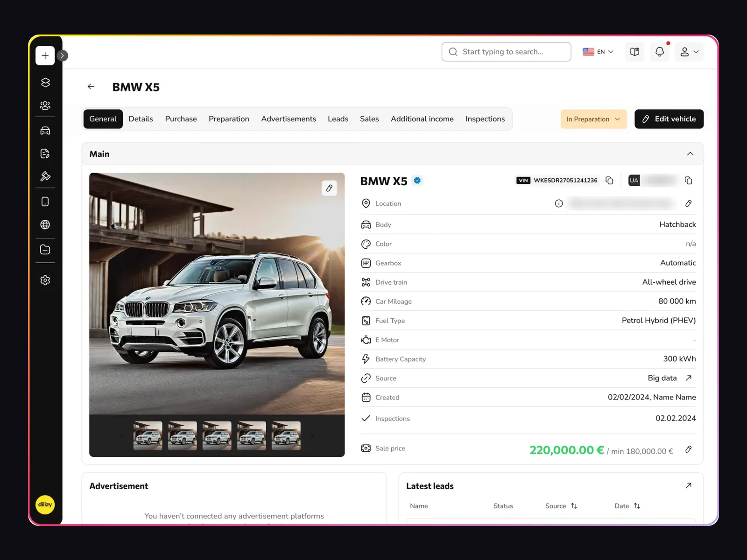This screenshot has height=560, width=747.
Task: Open the In Preparation status dropdown
Action: click(x=593, y=119)
